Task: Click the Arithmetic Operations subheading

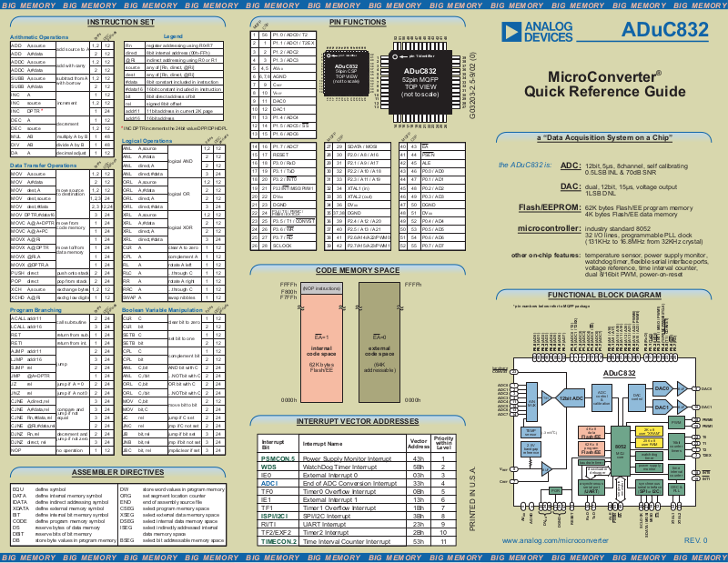Action: 39,37
